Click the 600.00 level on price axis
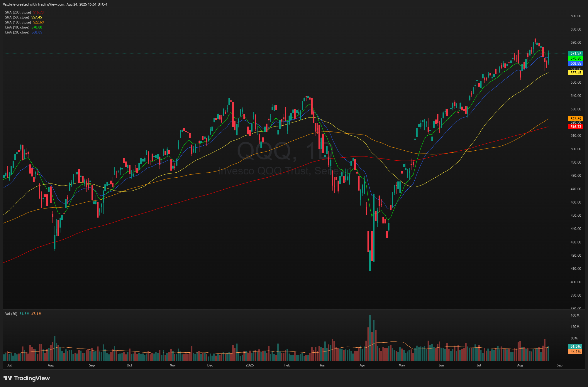 tap(575, 16)
